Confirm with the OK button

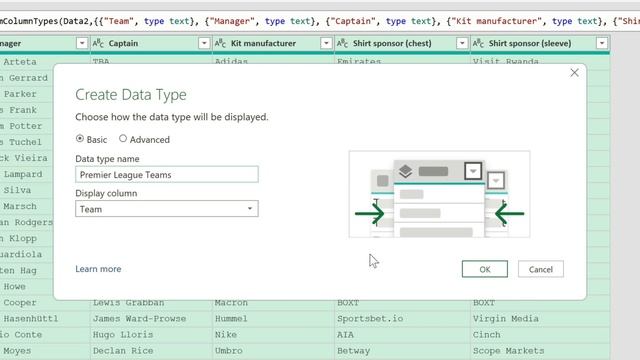point(484,269)
